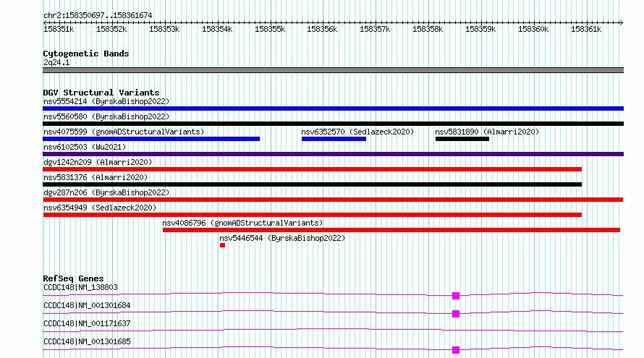The image size is (644, 358).
Task: Click the nsv4075599 (gnomADStructuralVariants) label
Action: coord(124,132)
